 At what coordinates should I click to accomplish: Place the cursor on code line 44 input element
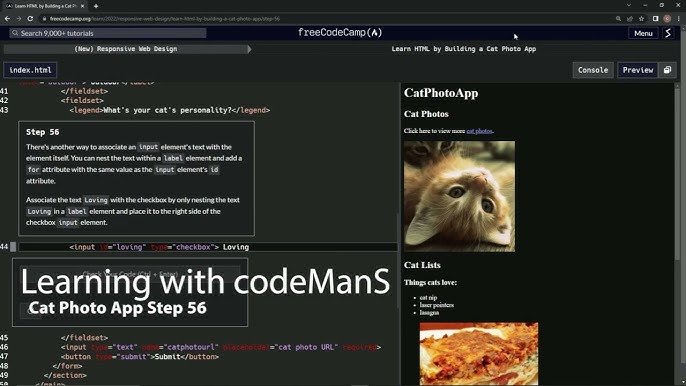pos(159,247)
